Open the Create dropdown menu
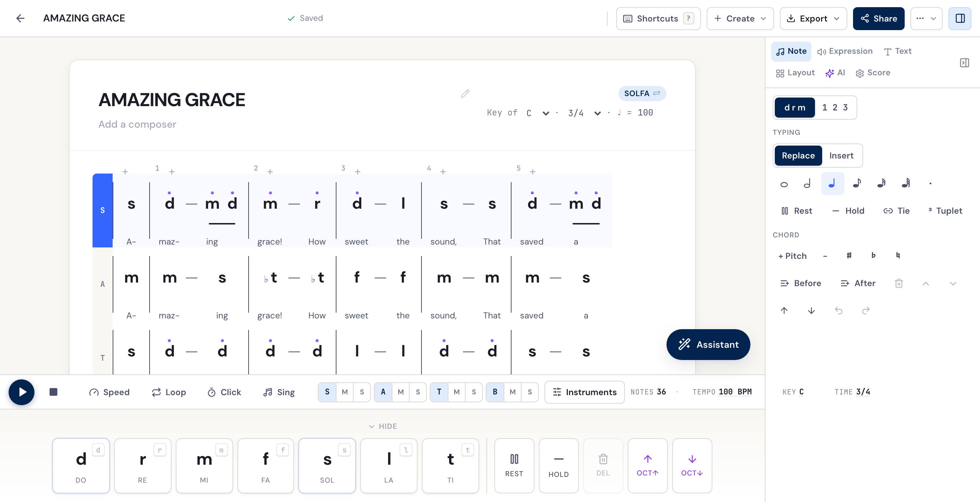This screenshot has width=980, height=502. coord(740,18)
